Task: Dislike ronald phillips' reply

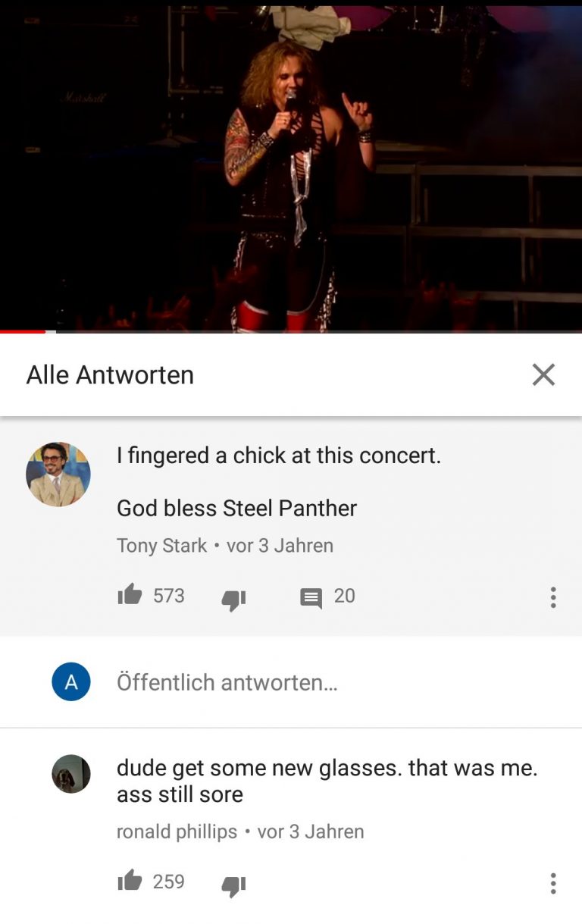Action: coord(233,884)
